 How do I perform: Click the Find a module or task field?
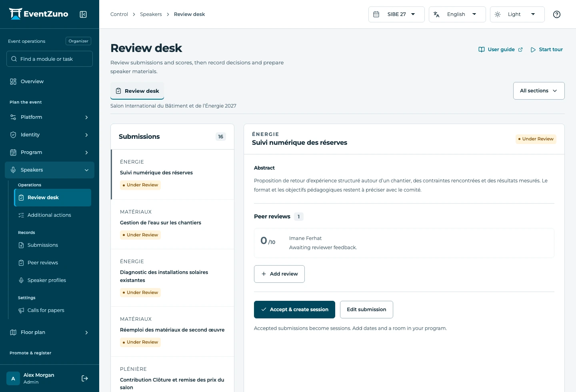[x=50, y=59]
